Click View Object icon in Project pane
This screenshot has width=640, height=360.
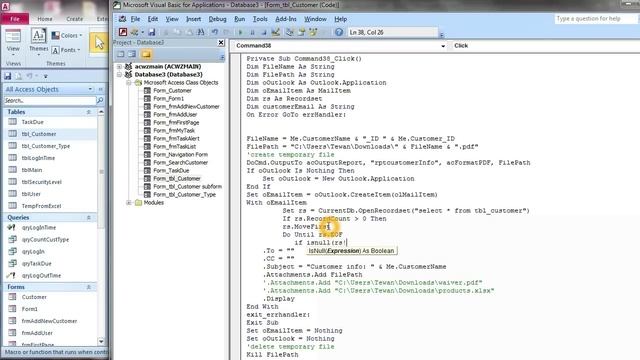pyautogui.click(x=132, y=54)
